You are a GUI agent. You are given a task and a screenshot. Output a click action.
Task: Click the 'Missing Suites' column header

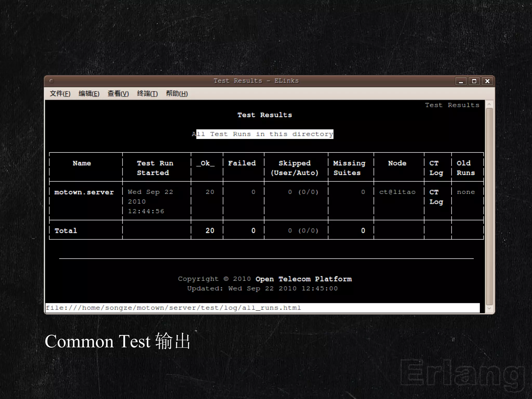[349, 168]
